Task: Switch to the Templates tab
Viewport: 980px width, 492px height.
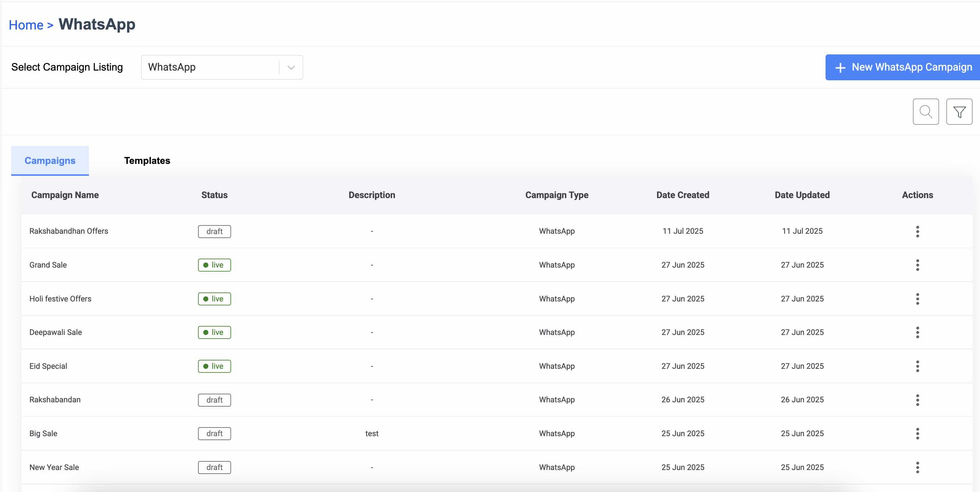Action: coord(147,161)
